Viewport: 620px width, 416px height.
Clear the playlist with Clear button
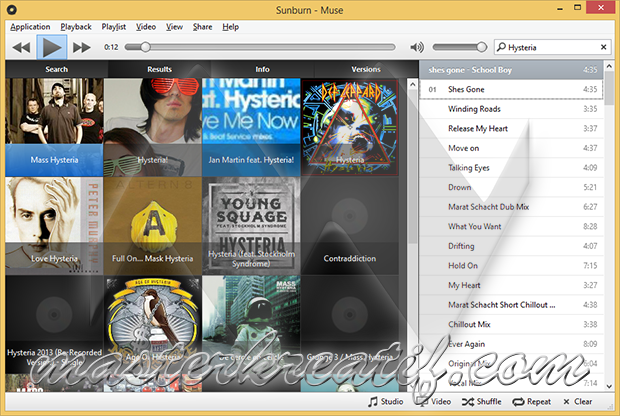577,401
